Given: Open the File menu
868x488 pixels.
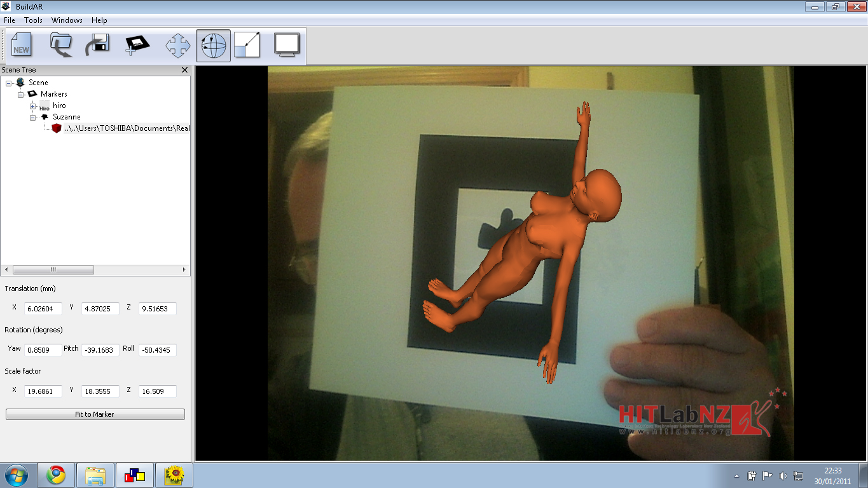Looking at the screenshot, I should pos(9,20).
